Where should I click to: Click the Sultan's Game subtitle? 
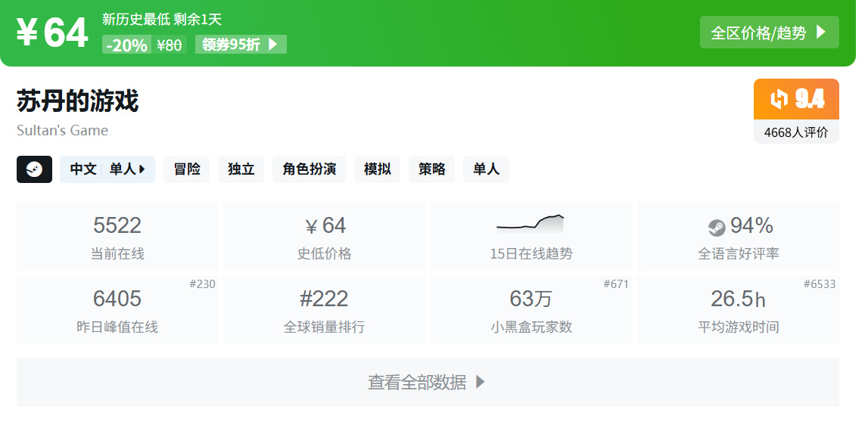click(x=63, y=131)
